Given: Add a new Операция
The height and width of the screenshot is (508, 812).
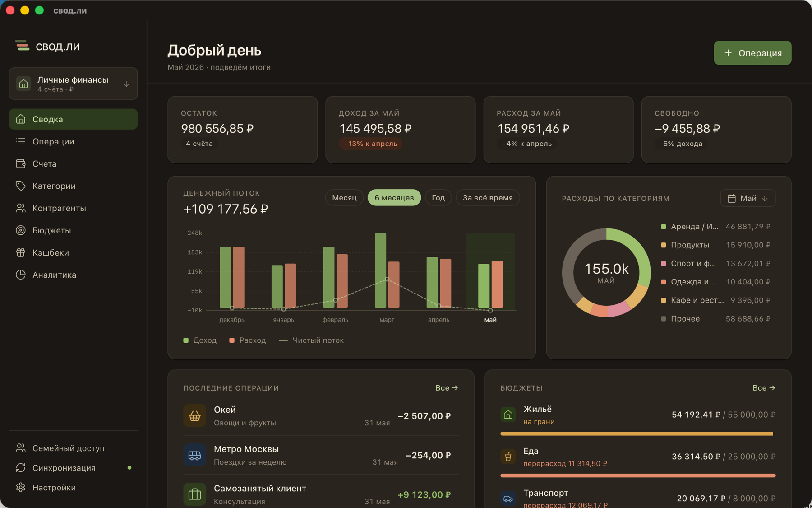Looking at the screenshot, I should click(752, 53).
